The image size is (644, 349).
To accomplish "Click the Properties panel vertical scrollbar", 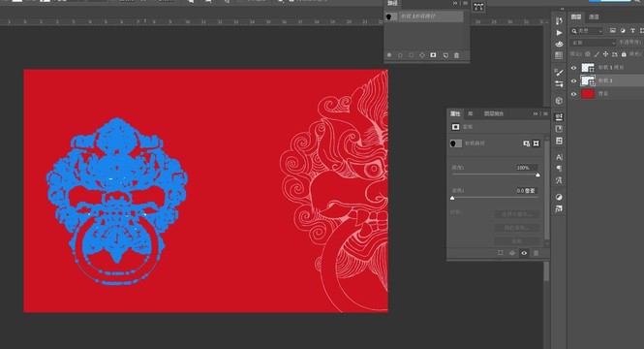I will (x=546, y=189).
